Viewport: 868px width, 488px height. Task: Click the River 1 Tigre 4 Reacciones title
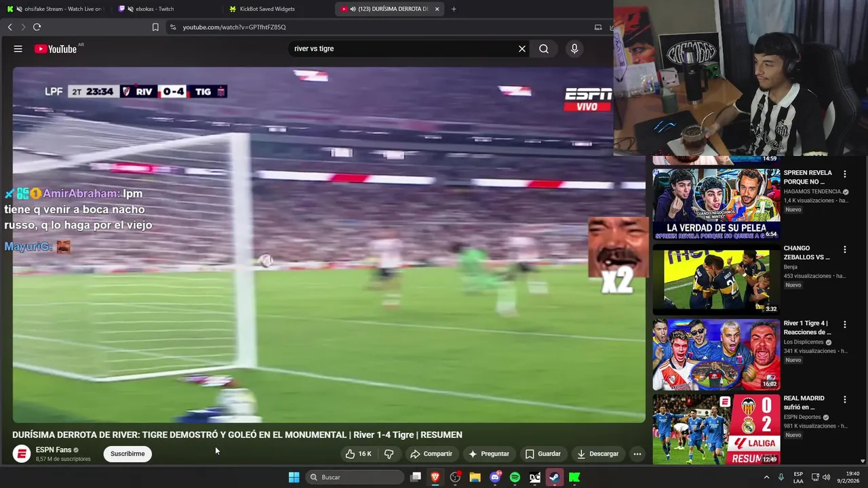807,328
